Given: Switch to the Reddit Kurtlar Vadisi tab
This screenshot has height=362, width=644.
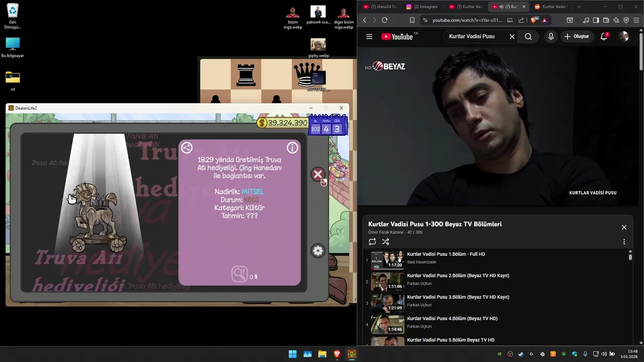Looking at the screenshot, I should 551,7.
